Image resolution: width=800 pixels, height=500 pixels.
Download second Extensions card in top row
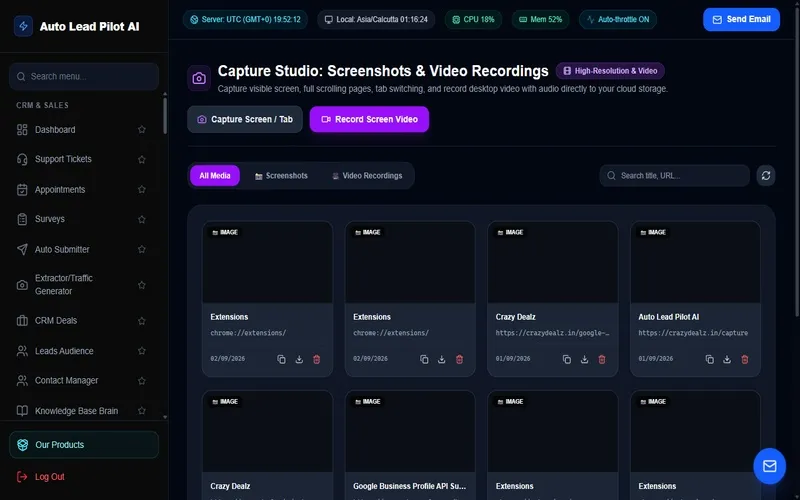pyautogui.click(x=441, y=359)
